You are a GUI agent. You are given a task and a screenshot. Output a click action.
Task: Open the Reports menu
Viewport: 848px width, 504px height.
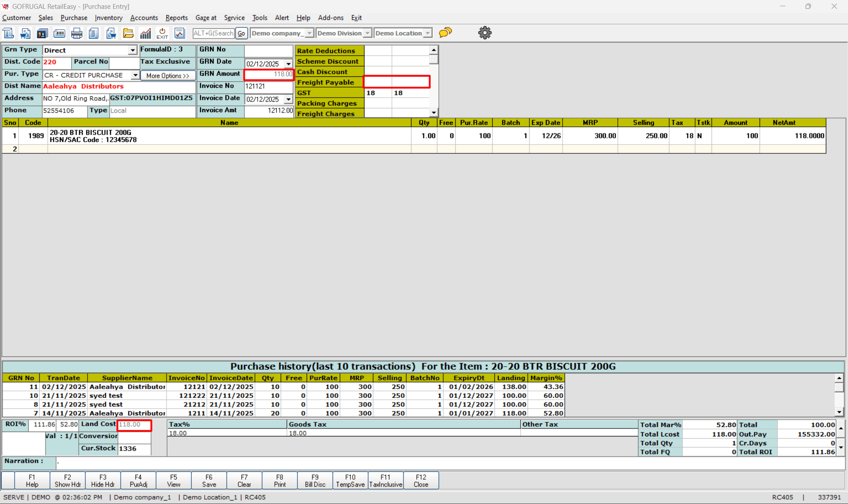[x=176, y=18]
